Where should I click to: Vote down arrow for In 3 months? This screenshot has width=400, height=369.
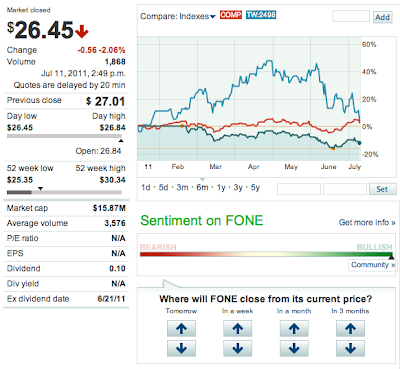pyautogui.click(x=350, y=348)
